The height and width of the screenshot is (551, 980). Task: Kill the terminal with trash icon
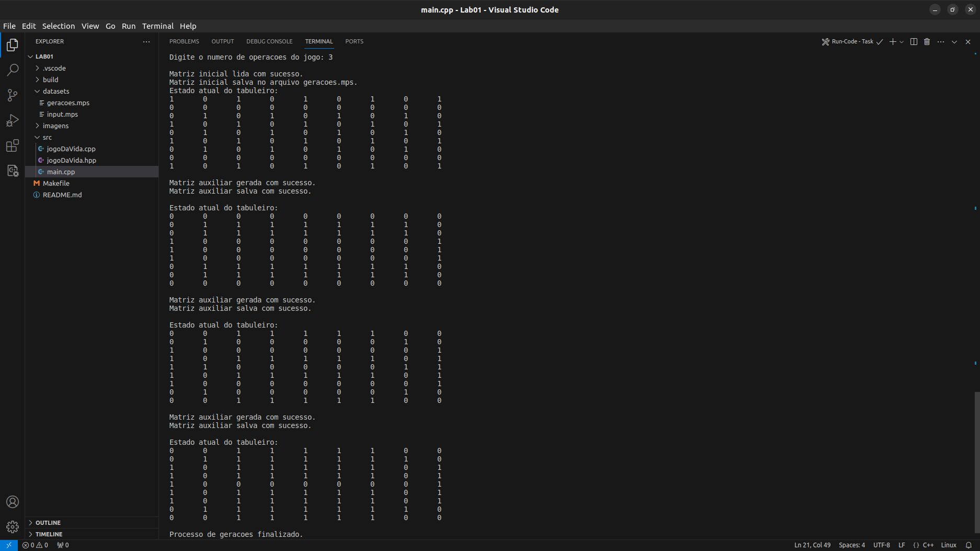coord(927,41)
